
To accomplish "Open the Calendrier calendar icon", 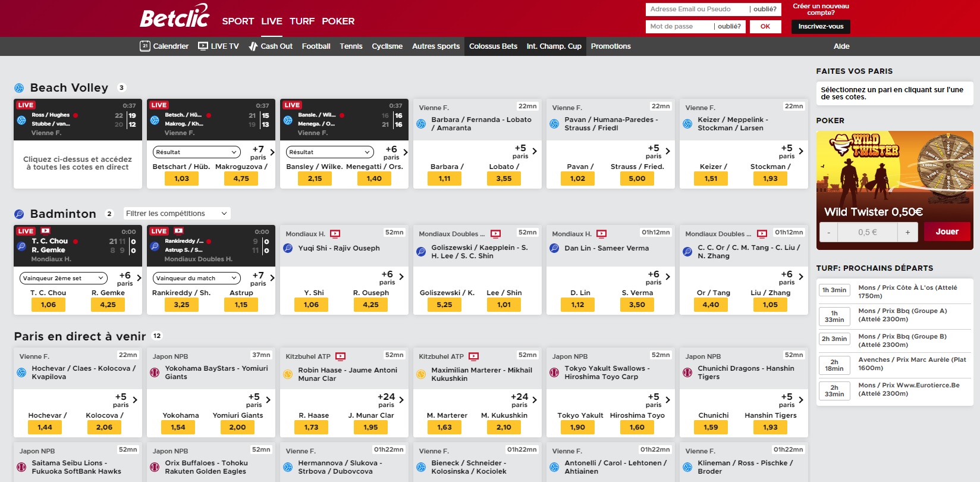I will (145, 46).
